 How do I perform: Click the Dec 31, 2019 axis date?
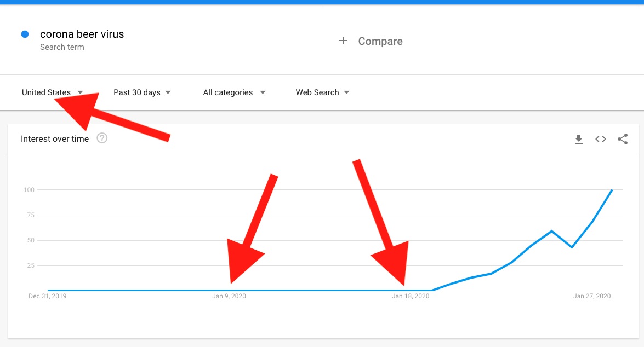click(47, 296)
